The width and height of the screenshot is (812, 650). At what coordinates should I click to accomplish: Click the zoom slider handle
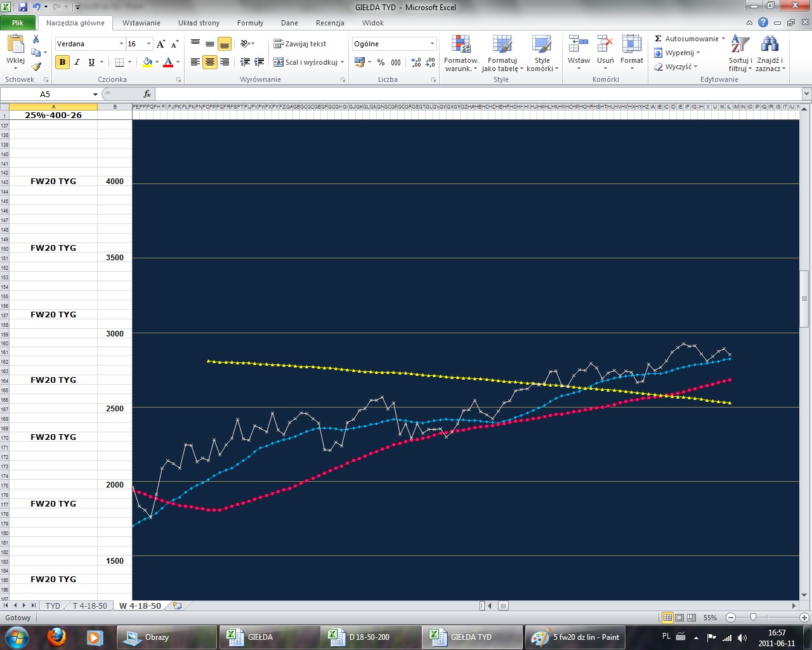(x=753, y=617)
